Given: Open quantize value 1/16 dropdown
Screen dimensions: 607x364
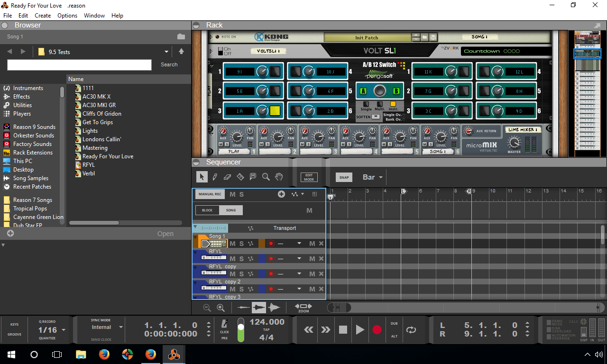Looking at the screenshot, I should [64, 330].
